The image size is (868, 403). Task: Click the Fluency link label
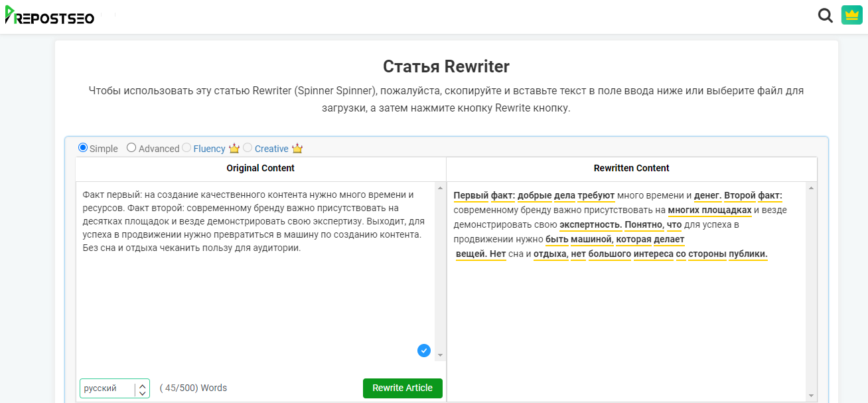coord(209,149)
